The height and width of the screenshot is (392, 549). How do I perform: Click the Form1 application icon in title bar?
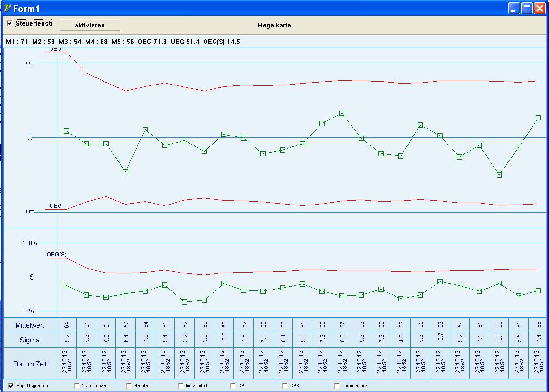7,9
